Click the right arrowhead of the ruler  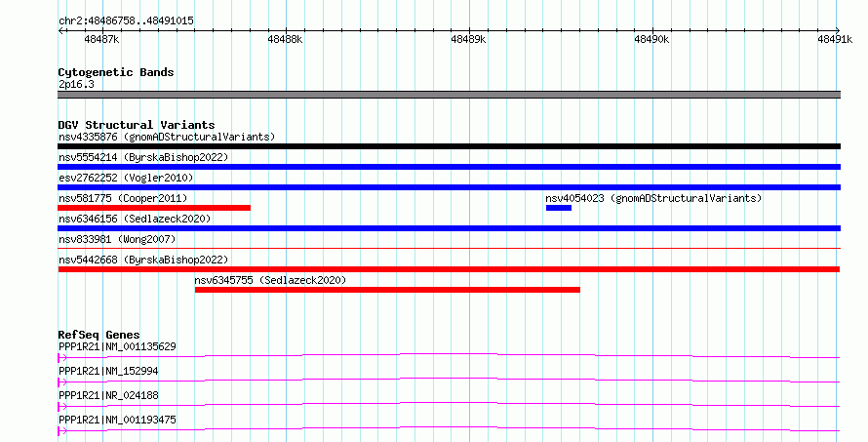point(838,30)
